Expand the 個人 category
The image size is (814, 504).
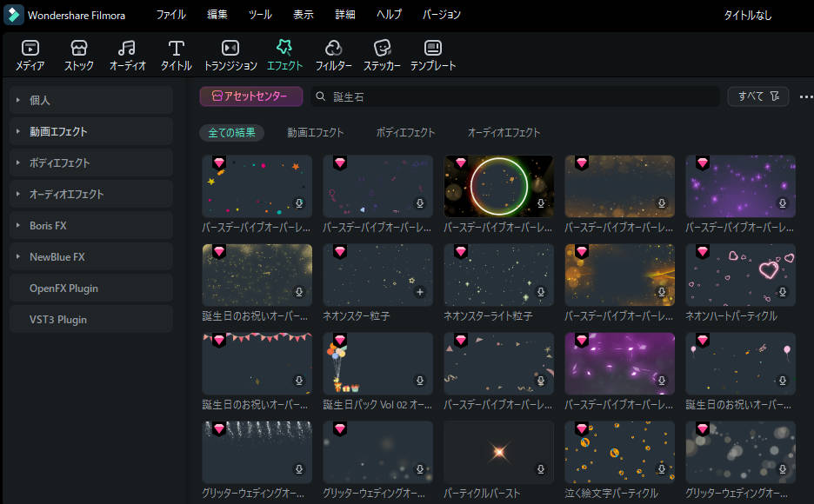click(x=91, y=101)
